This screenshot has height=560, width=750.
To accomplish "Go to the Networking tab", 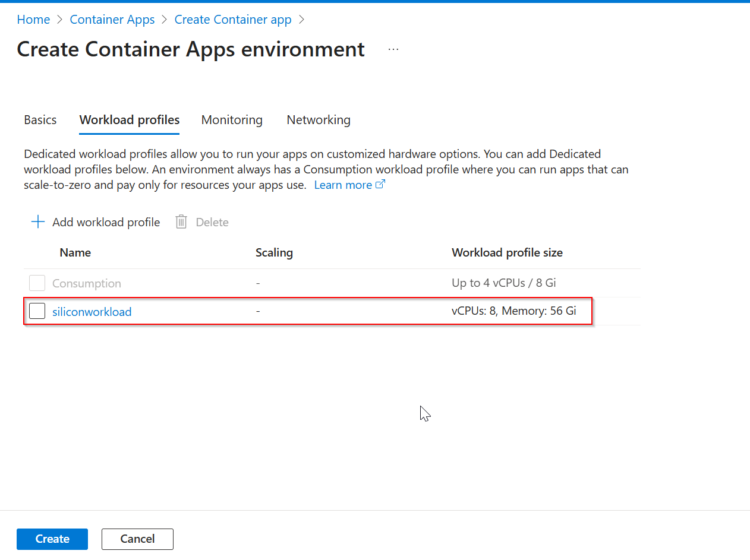I will (x=319, y=120).
